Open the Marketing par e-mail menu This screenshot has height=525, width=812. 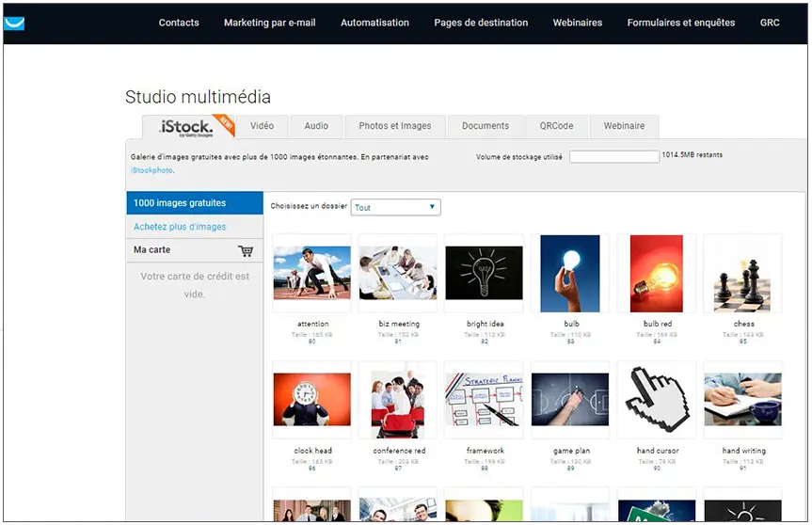270,23
